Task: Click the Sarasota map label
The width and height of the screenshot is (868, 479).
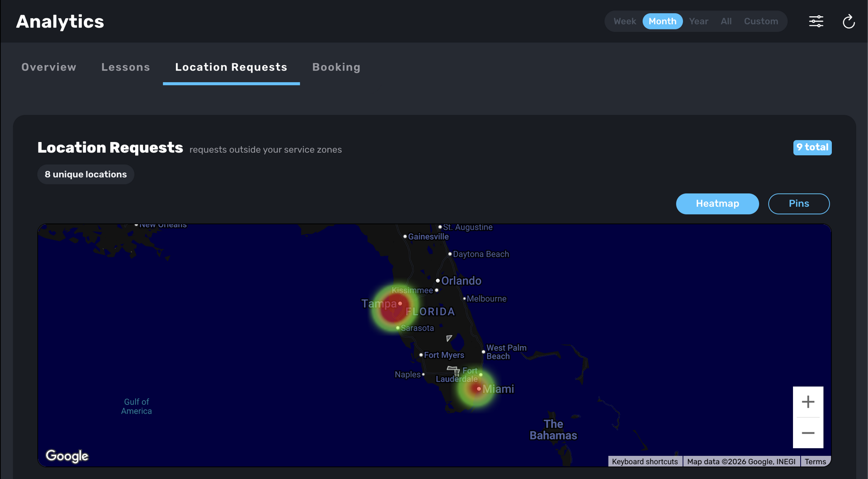Action: coord(417,328)
